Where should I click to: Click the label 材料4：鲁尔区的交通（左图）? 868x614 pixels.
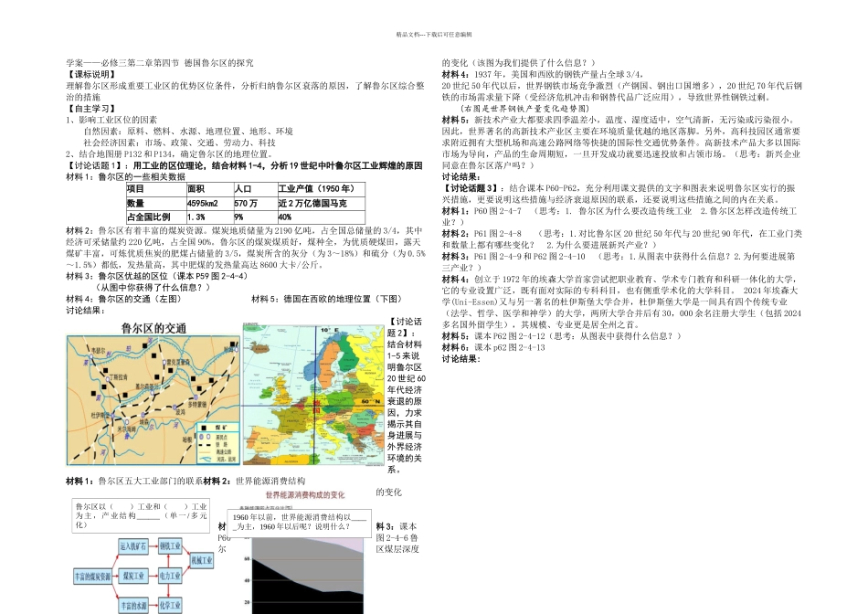tap(123, 299)
